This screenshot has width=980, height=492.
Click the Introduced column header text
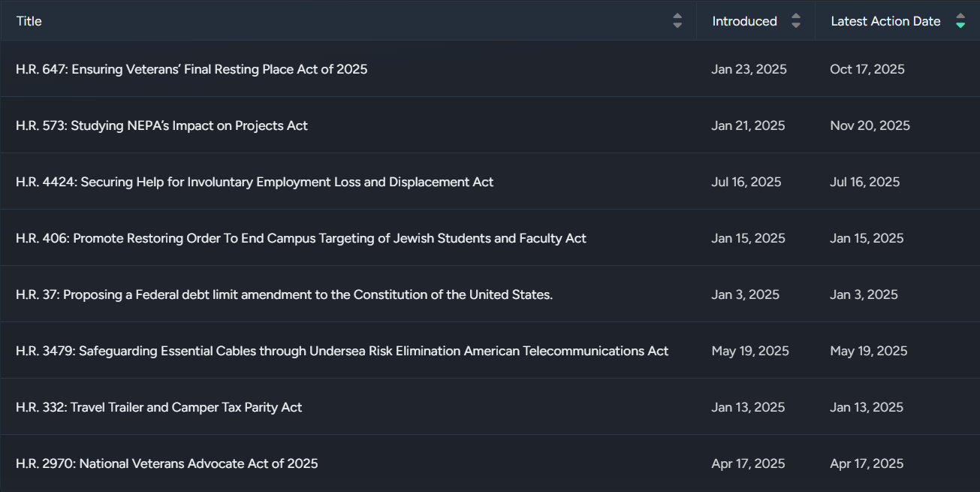click(744, 21)
